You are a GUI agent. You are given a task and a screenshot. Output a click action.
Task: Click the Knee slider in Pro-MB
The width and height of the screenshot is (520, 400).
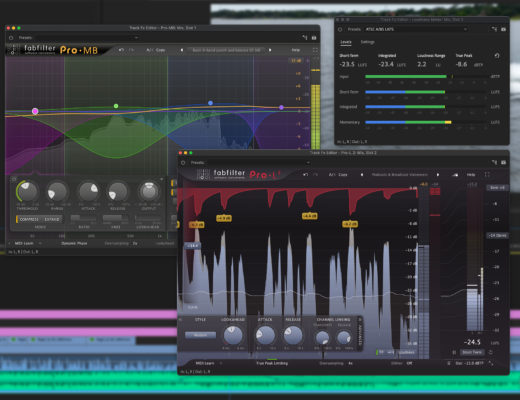click(x=115, y=218)
